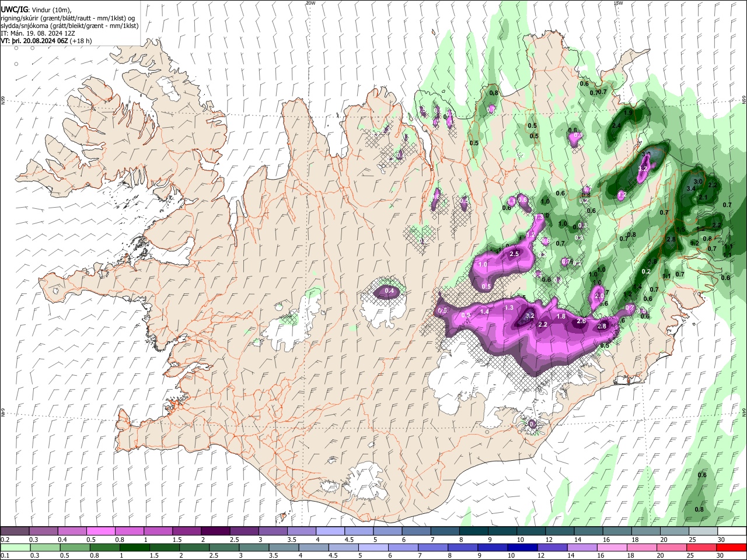Select the dark teal swatch at 8 in upper legend

pyautogui.click(x=473, y=531)
